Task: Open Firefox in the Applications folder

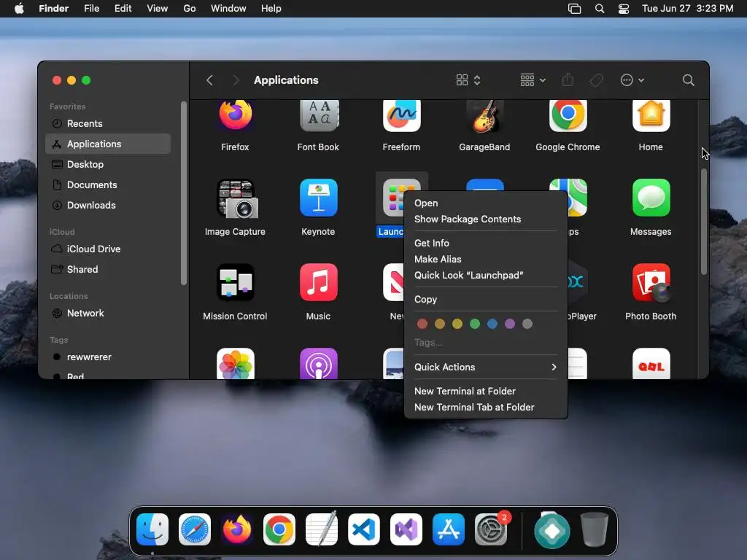Action: pos(235,115)
